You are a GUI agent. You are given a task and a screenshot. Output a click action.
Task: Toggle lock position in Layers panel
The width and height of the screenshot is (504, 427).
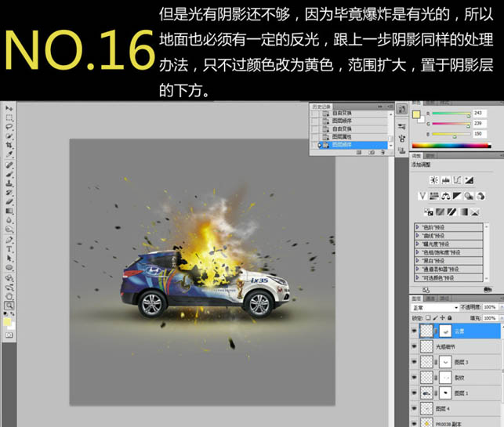coord(443,318)
